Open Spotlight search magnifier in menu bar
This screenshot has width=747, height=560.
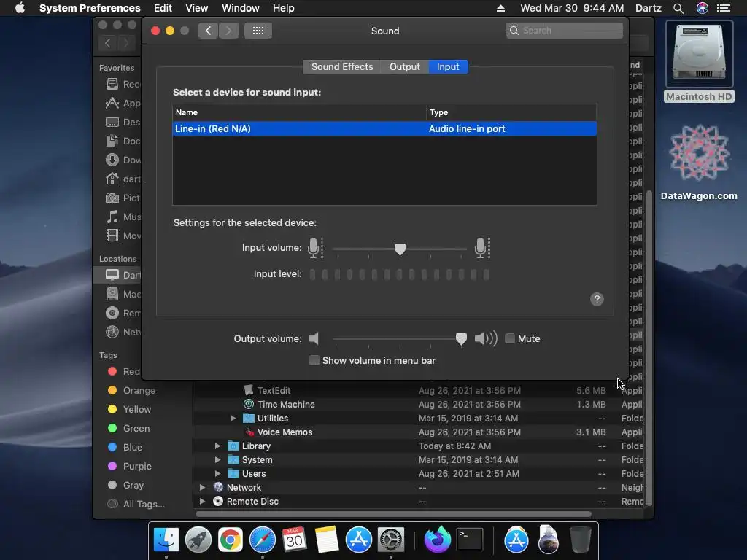coord(678,8)
